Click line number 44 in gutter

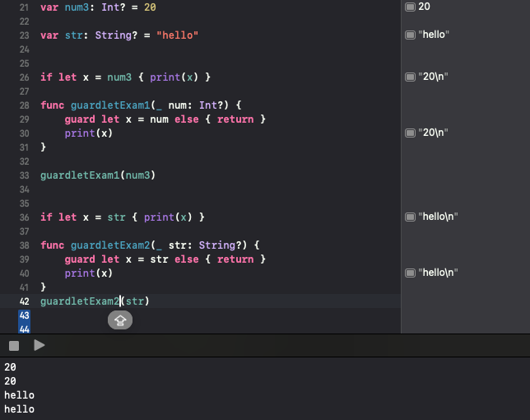25,329
